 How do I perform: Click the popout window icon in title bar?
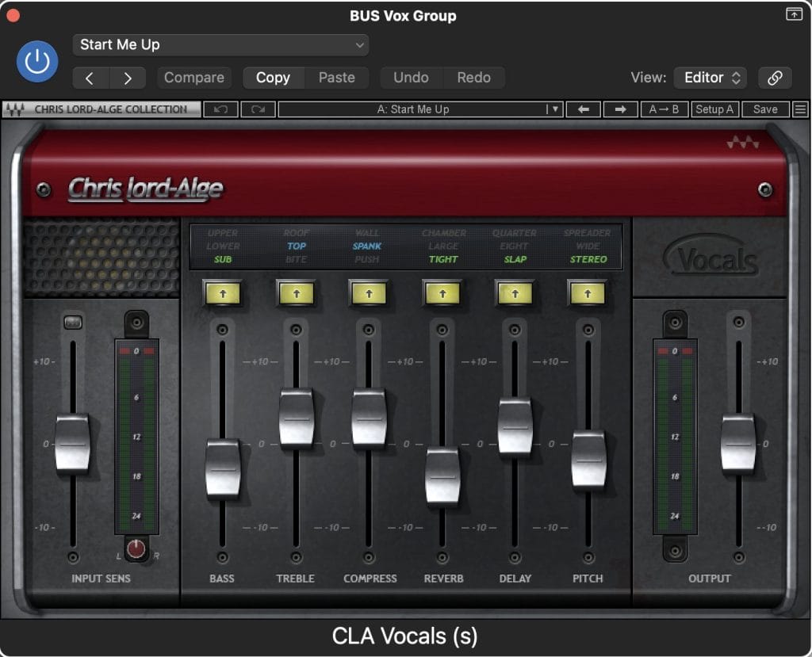(x=794, y=14)
